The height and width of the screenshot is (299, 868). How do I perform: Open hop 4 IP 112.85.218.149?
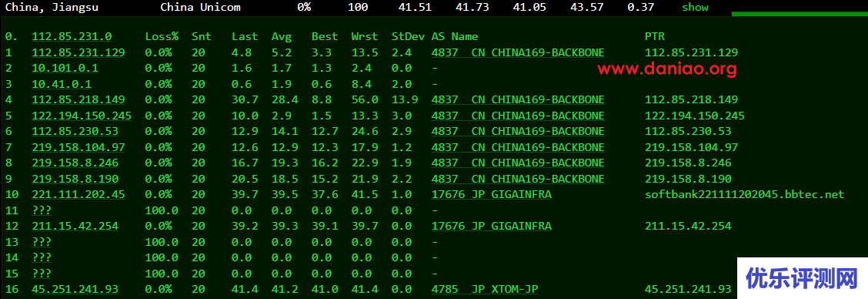coord(78,100)
